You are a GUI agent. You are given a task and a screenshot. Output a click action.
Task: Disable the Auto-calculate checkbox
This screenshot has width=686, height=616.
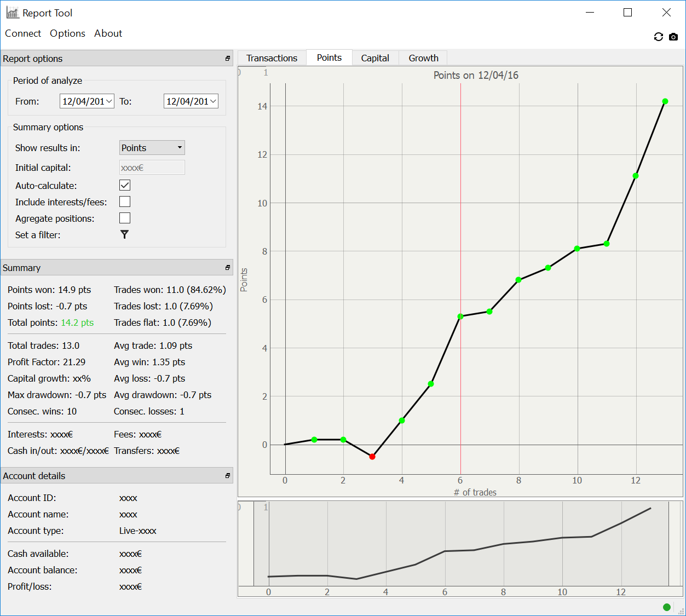(125, 185)
